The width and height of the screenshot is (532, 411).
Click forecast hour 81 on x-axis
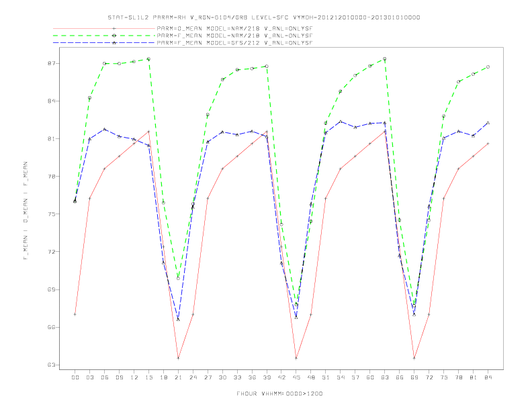pyautogui.click(x=474, y=377)
